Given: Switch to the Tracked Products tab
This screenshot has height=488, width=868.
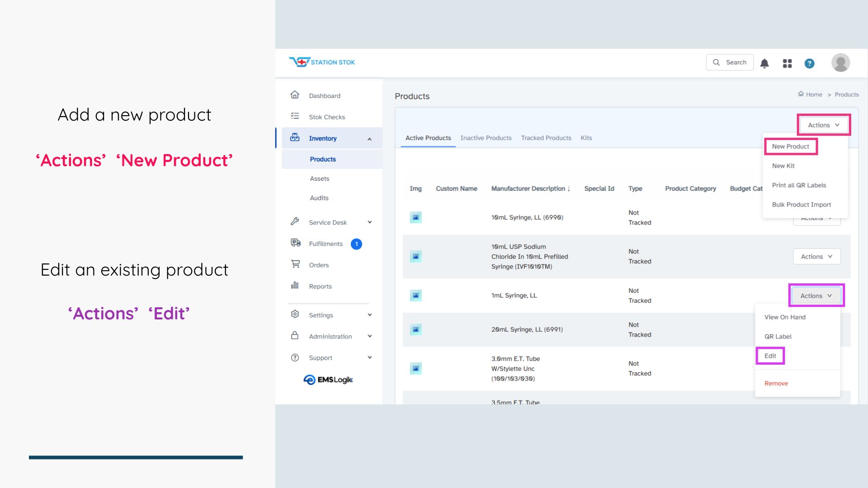Looking at the screenshot, I should pos(546,138).
